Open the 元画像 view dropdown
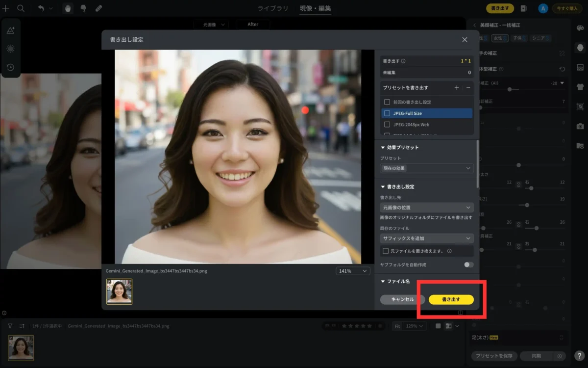The width and height of the screenshot is (588, 368). point(211,25)
